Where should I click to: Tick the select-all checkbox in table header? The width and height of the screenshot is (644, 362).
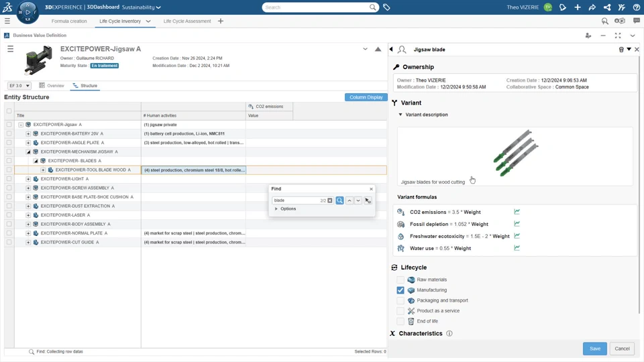9,111
